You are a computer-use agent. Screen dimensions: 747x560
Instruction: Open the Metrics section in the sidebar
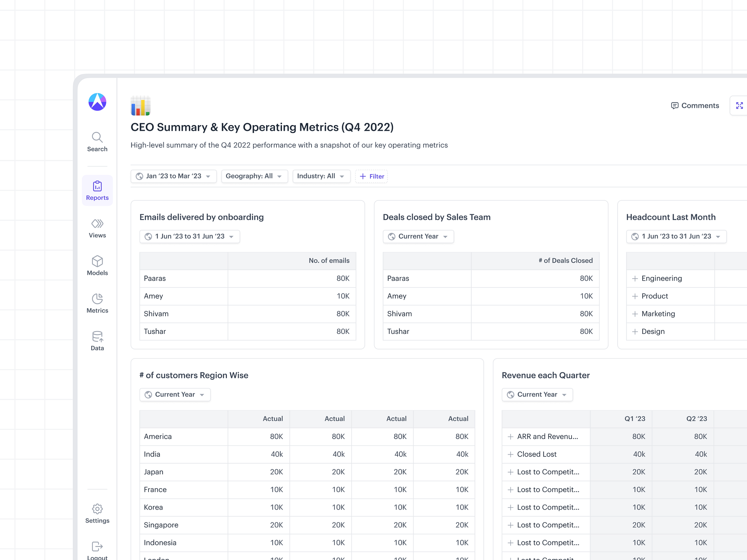point(97,303)
